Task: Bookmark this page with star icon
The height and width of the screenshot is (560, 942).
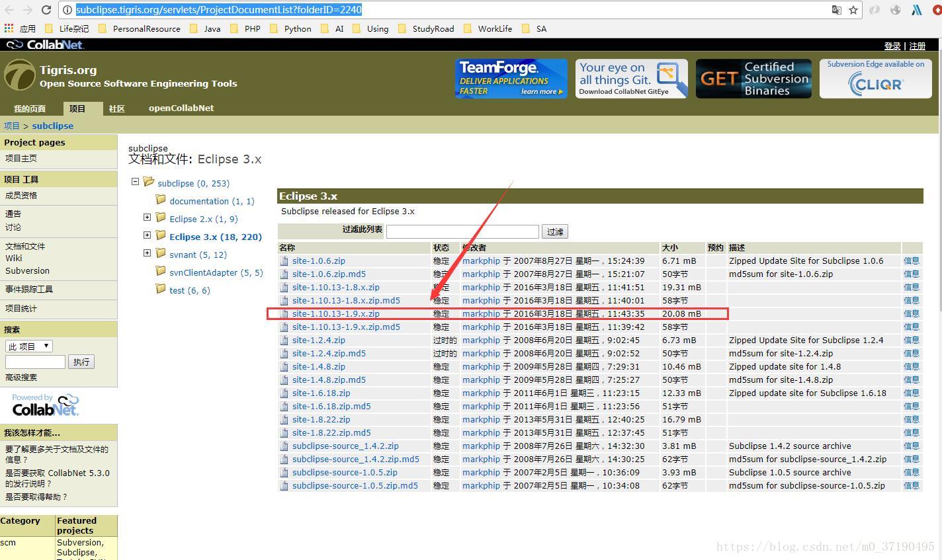Action: tap(853, 10)
